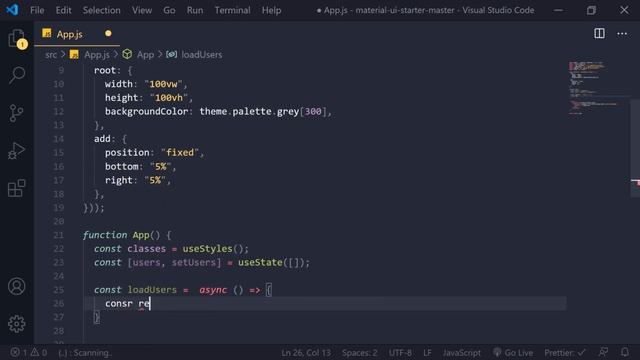Open the Edit menu

[63, 10]
